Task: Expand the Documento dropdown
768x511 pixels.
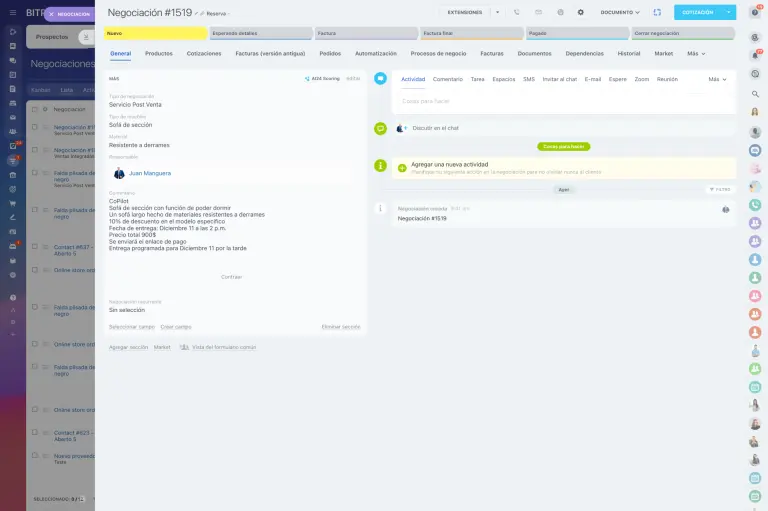Action: coord(620,12)
